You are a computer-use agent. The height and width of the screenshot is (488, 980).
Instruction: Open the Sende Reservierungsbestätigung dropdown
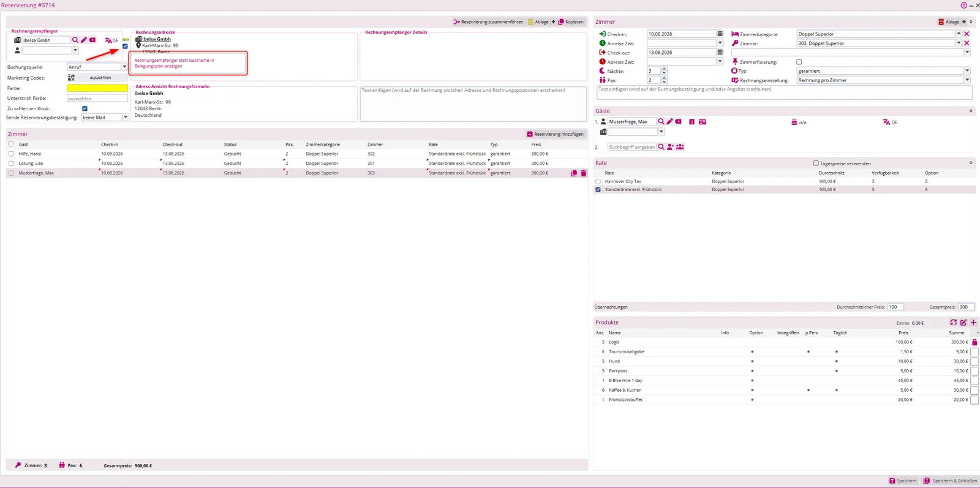click(126, 117)
